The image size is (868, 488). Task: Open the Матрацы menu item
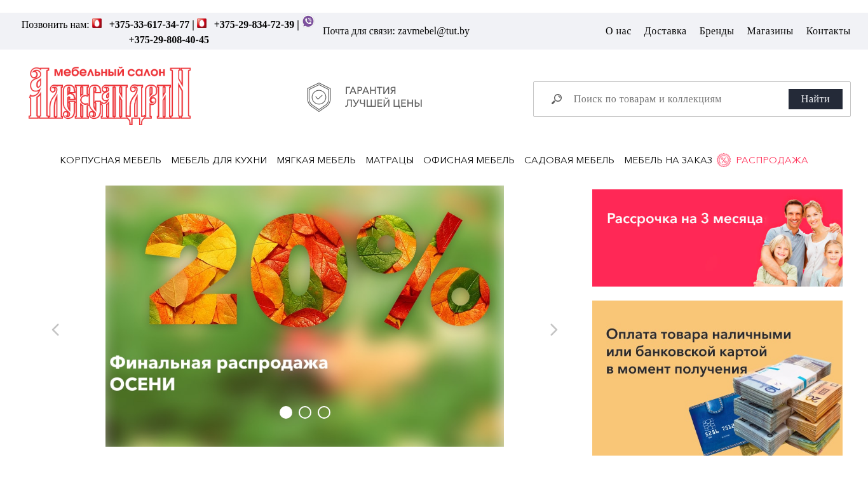click(x=390, y=160)
